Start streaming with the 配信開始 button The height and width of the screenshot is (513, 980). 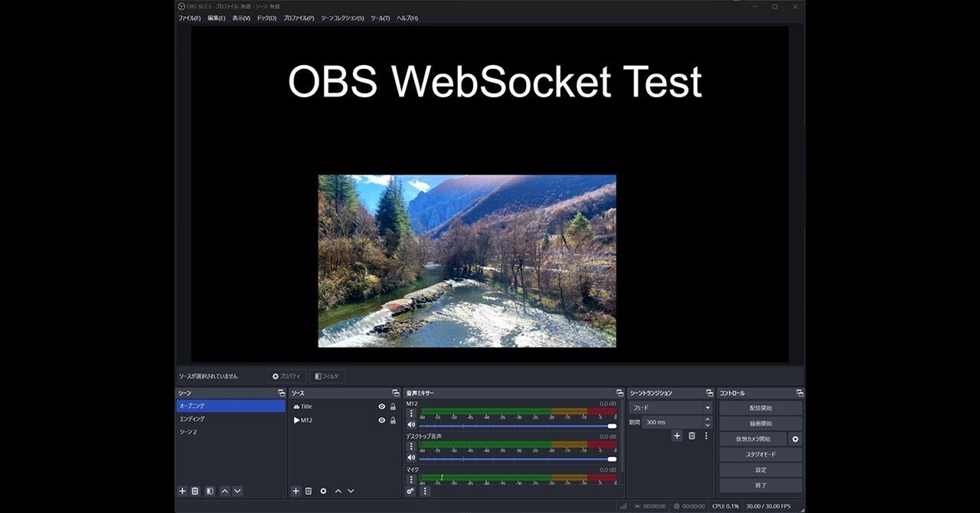tap(760, 407)
